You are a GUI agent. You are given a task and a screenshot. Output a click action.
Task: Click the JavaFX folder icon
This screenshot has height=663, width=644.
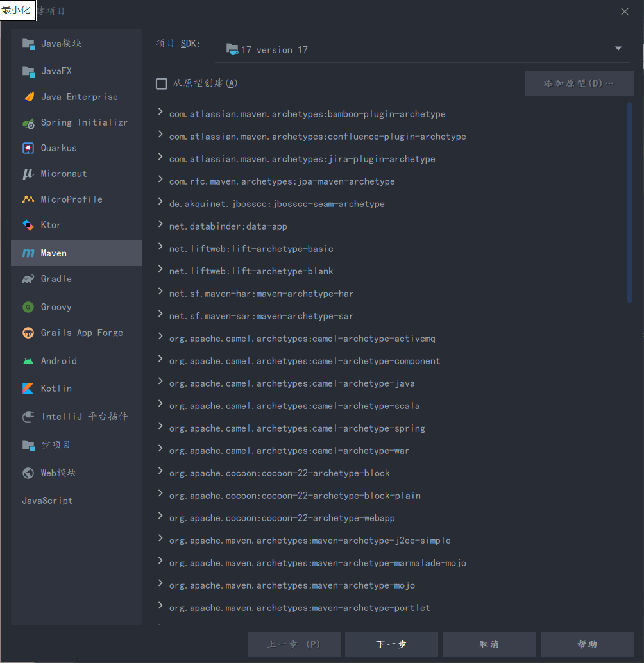click(x=28, y=71)
